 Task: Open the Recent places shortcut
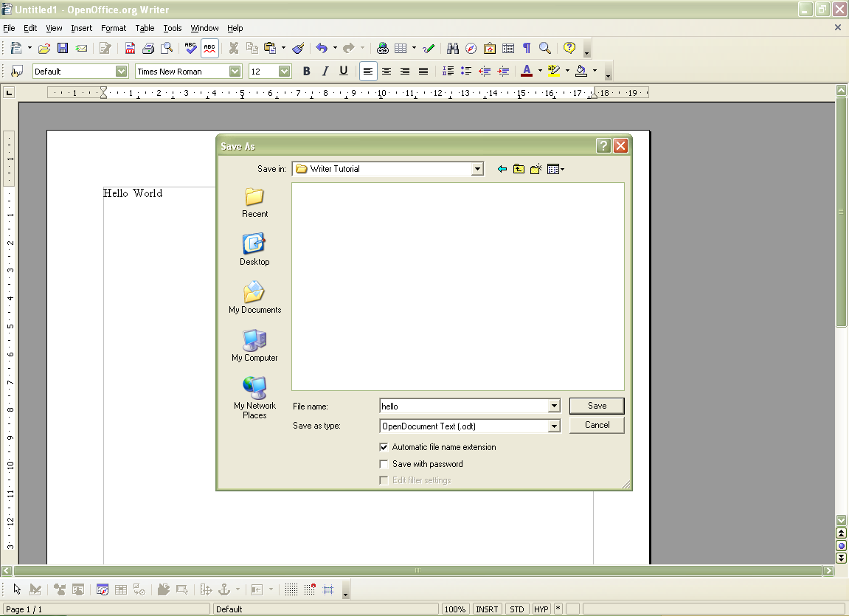click(x=254, y=203)
